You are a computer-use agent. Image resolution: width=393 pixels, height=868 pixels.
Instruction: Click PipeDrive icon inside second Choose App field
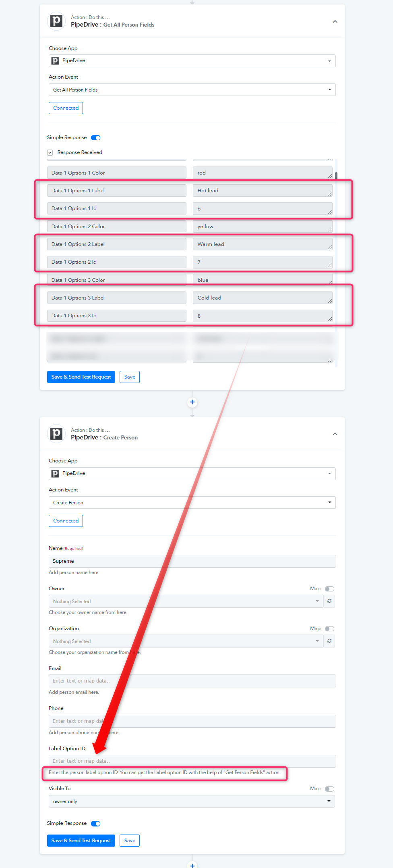point(55,474)
